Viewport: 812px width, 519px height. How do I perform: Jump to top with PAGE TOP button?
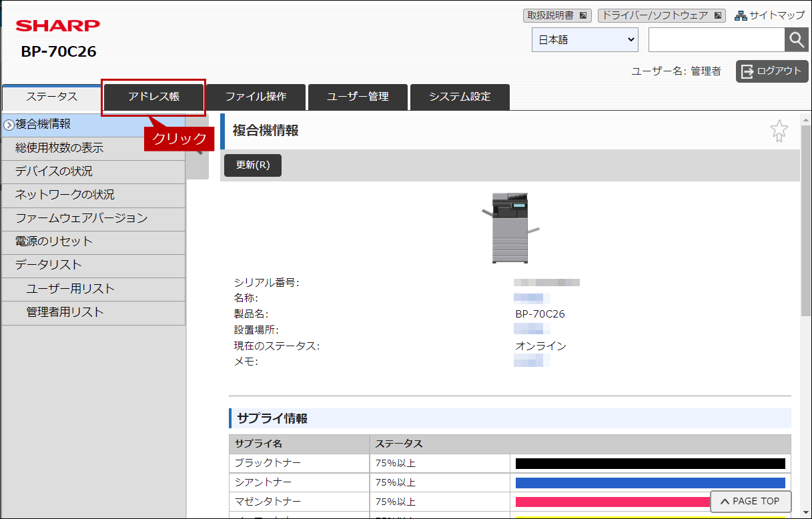[750, 502]
